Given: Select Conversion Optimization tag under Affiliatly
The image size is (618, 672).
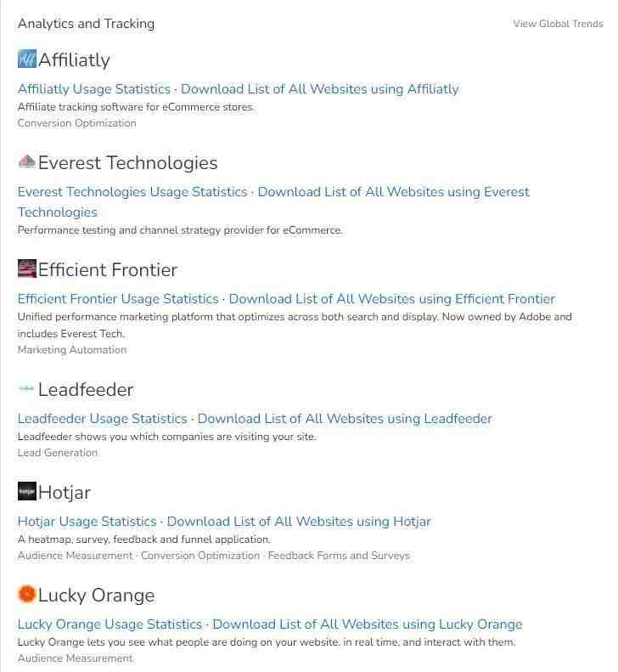Looking at the screenshot, I should [76, 123].
